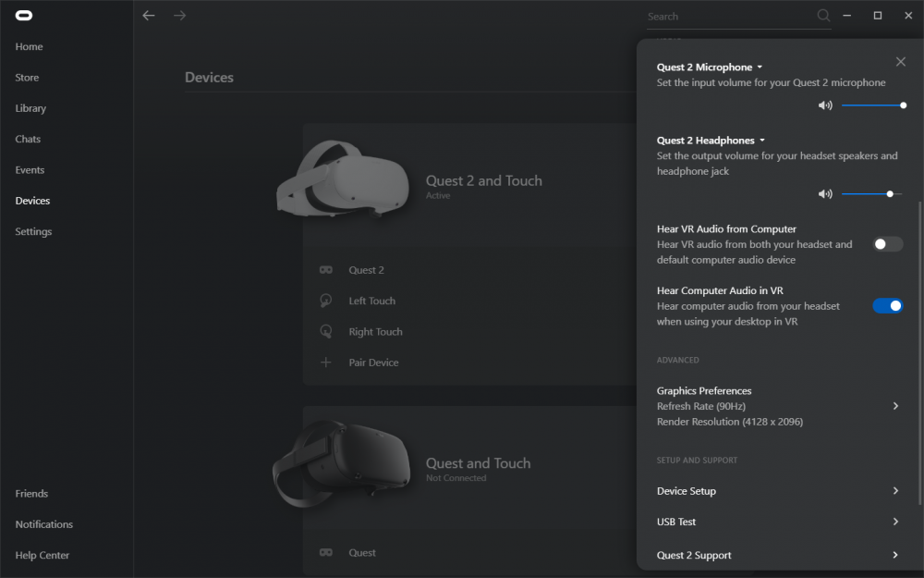924x578 pixels.
Task: Disable Hear Computer Audio in VR
Action: click(887, 305)
